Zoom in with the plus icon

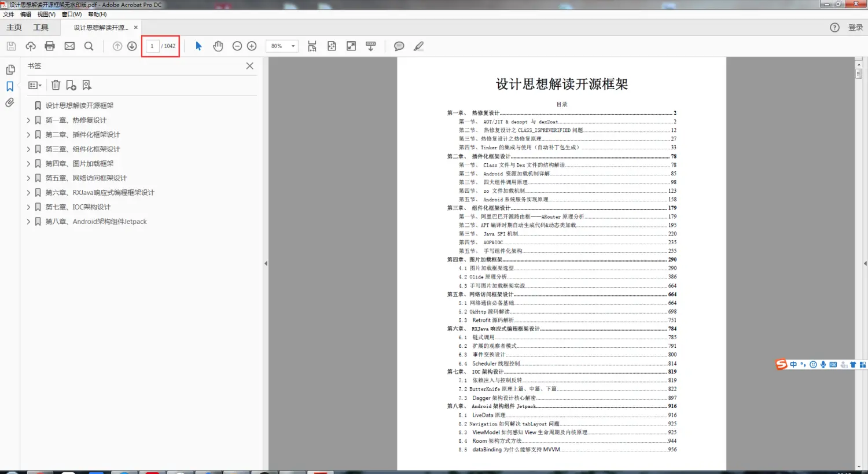pyautogui.click(x=252, y=46)
